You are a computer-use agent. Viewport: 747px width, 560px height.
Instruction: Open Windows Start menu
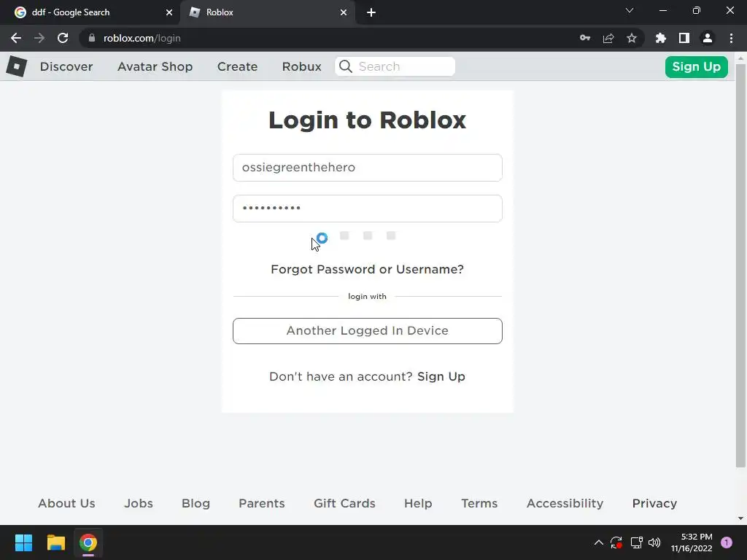tap(23, 542)
